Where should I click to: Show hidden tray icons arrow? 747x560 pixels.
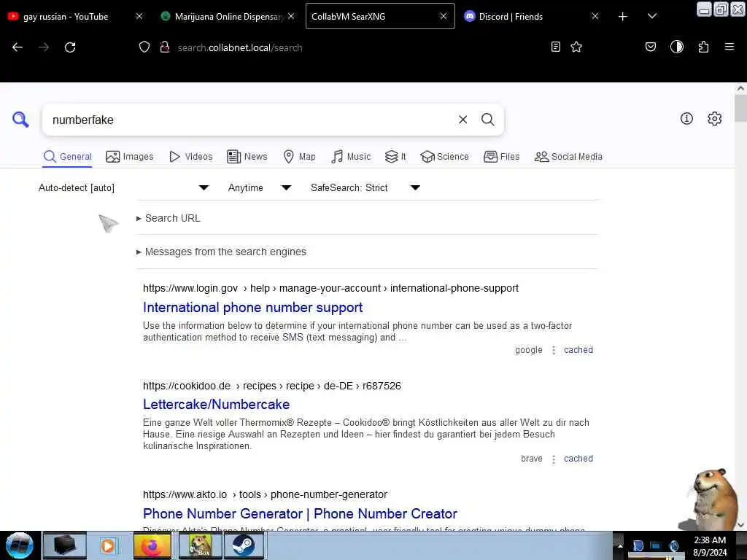pyautogui.click(x=620, y=545)
